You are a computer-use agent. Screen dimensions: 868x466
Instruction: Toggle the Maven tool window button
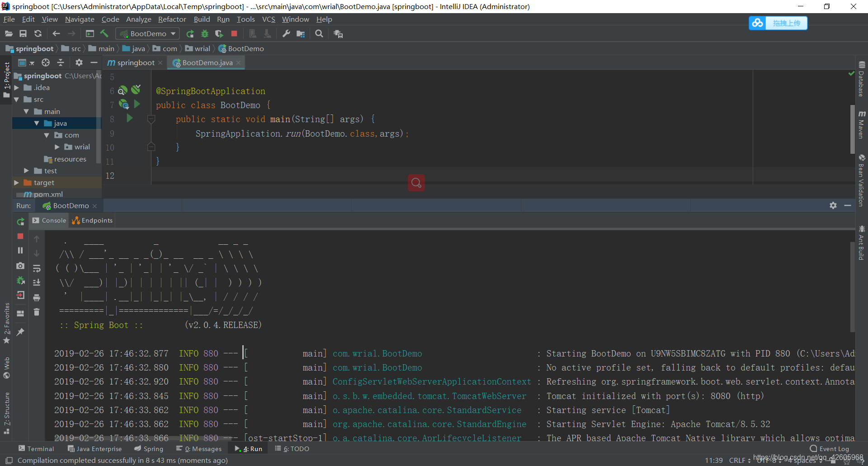pyautogui.click(x=862, y=124)
